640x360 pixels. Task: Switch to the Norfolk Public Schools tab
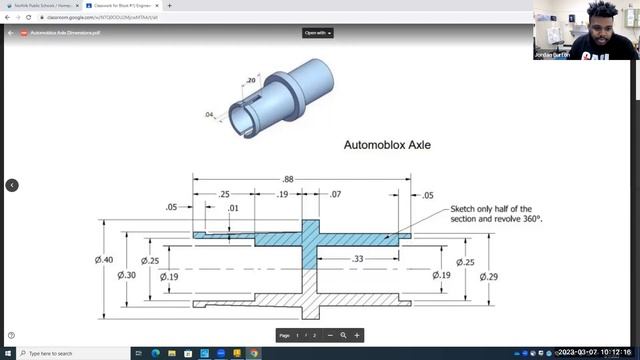point(41,6)
